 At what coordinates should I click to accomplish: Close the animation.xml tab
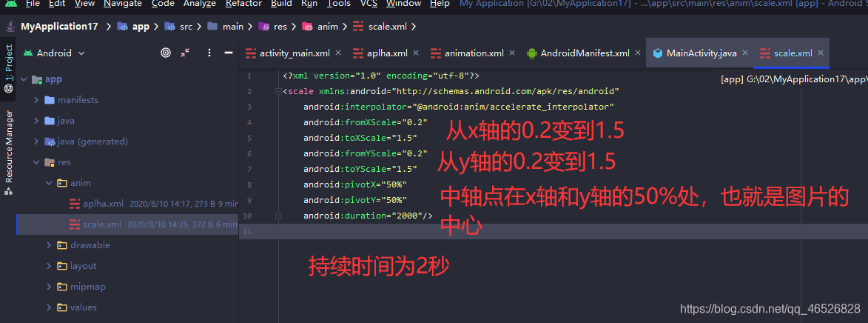(x=512, y=53)
